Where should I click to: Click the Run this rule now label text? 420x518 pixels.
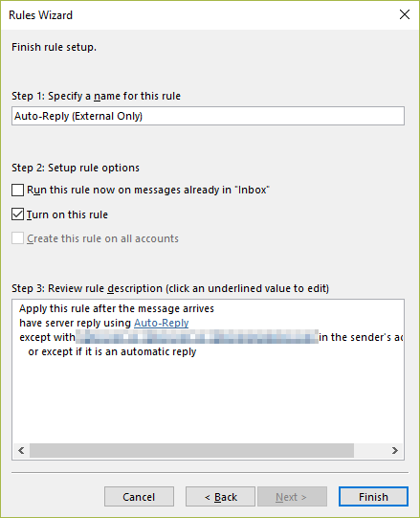(x=148, y=190)
